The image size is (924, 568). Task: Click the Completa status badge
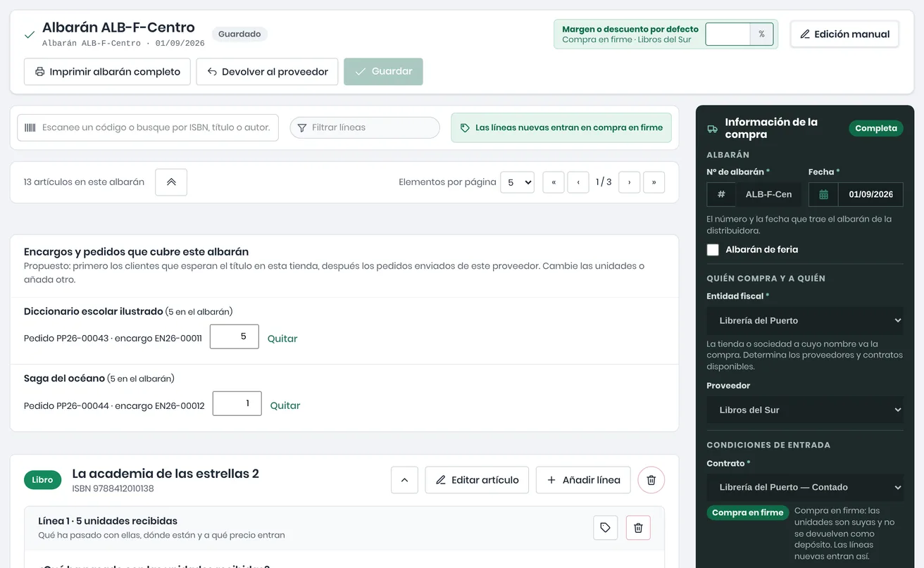pyautogui.click(x=876, y=128)
